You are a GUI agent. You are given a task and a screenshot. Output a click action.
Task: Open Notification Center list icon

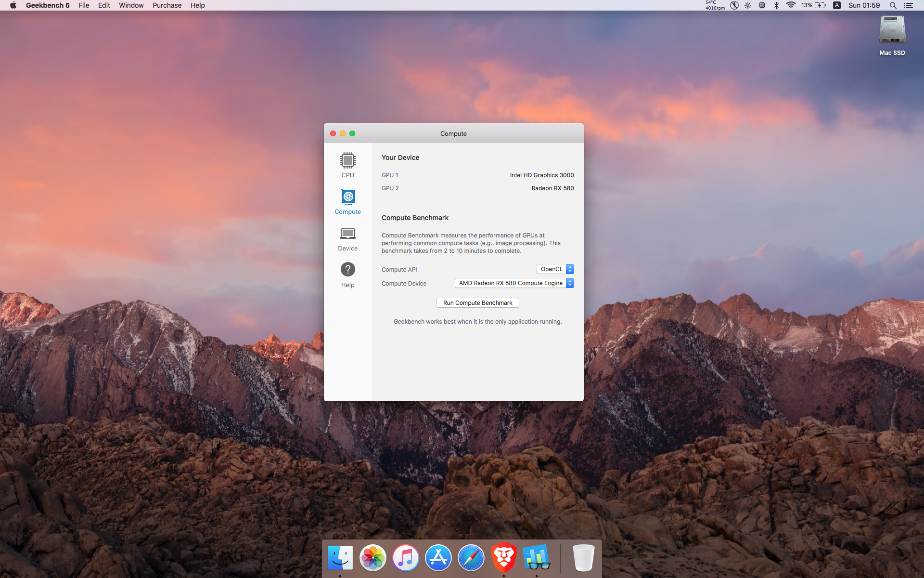click(x=909, y=5)
